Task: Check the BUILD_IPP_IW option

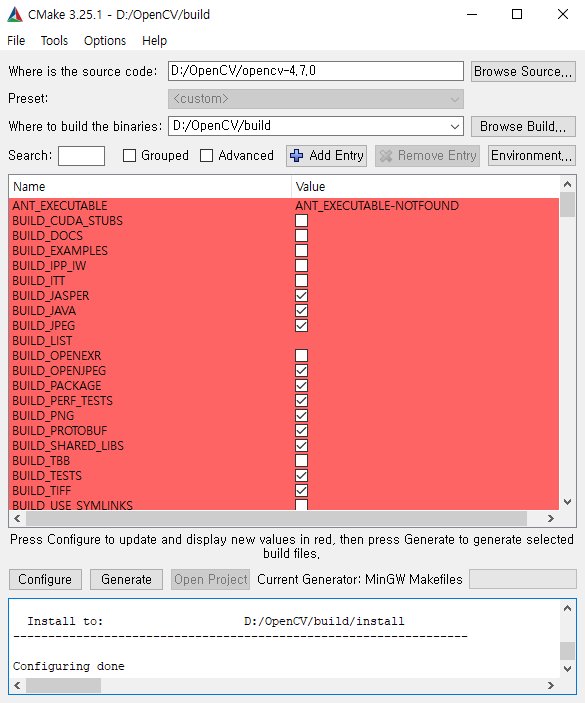Action: (x=302, y=265)
